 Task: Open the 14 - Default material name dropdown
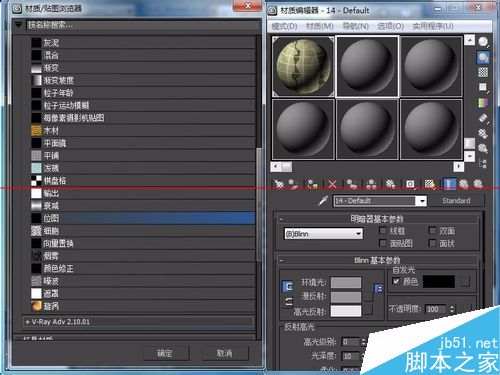click(x=422, y=201)
